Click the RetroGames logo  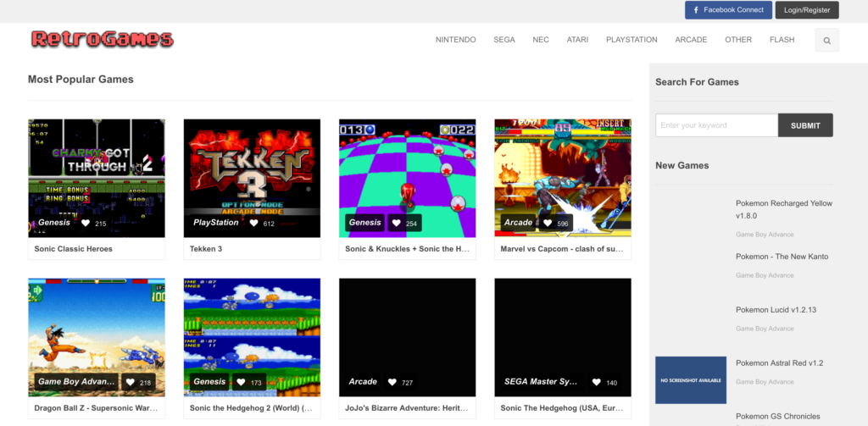[x=102, y=39]
